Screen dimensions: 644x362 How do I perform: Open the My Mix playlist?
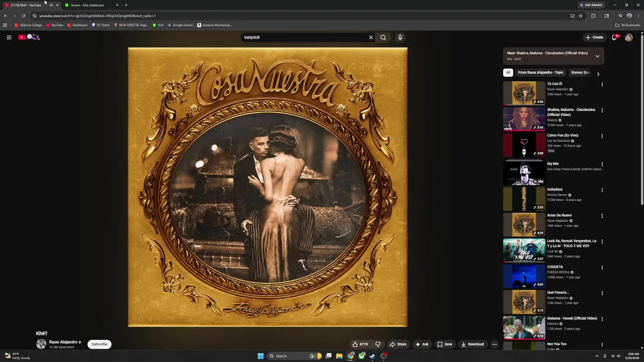524,172
